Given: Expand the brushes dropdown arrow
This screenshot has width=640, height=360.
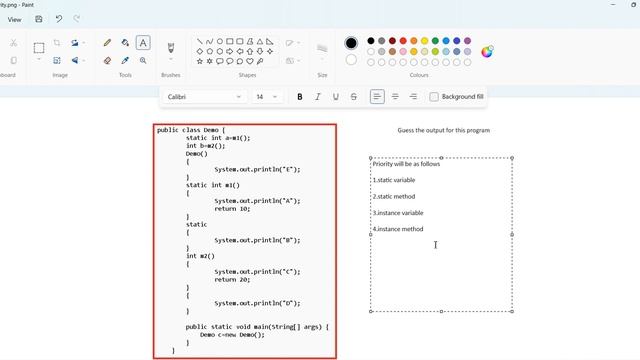Looking at the screenshot, I should point(171,60).
